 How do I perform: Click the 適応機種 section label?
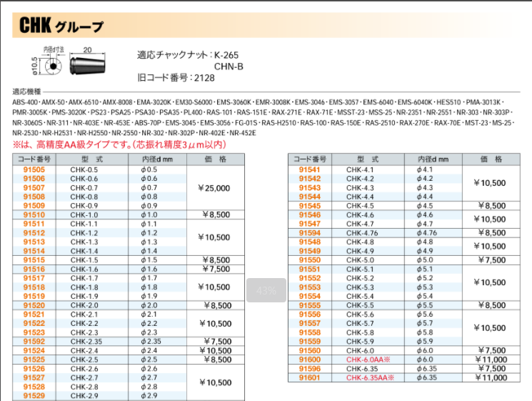(26, 91)
